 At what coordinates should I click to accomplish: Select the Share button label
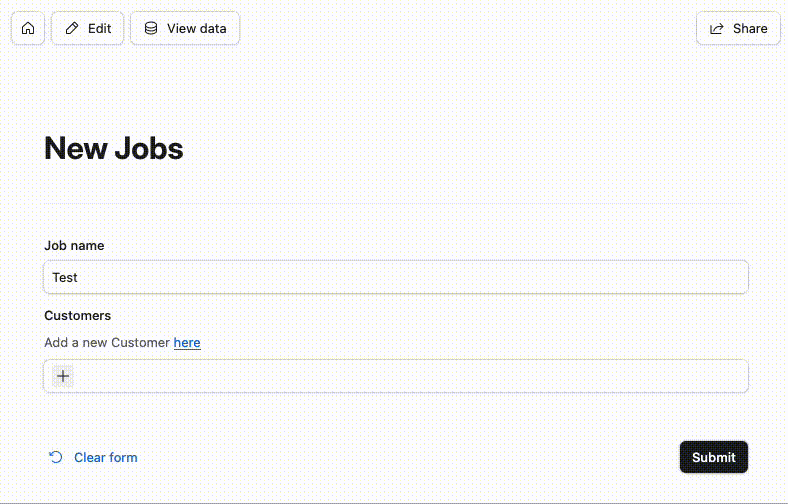tap(750, 29)
